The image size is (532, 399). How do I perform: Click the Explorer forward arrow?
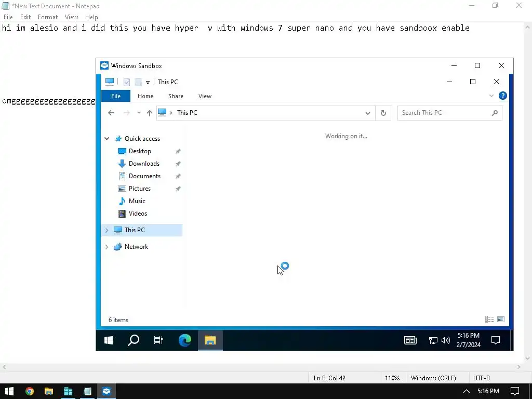(x=127, y=113)
